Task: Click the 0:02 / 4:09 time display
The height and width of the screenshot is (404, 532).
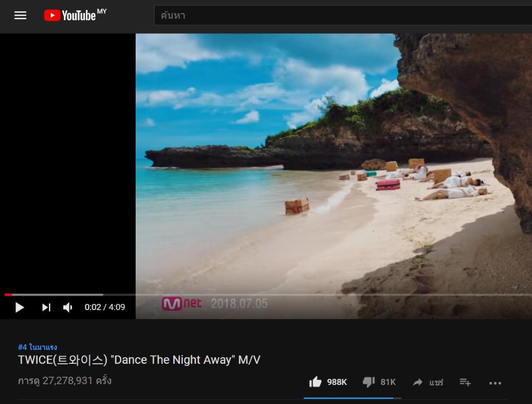Action: (105, 307)
